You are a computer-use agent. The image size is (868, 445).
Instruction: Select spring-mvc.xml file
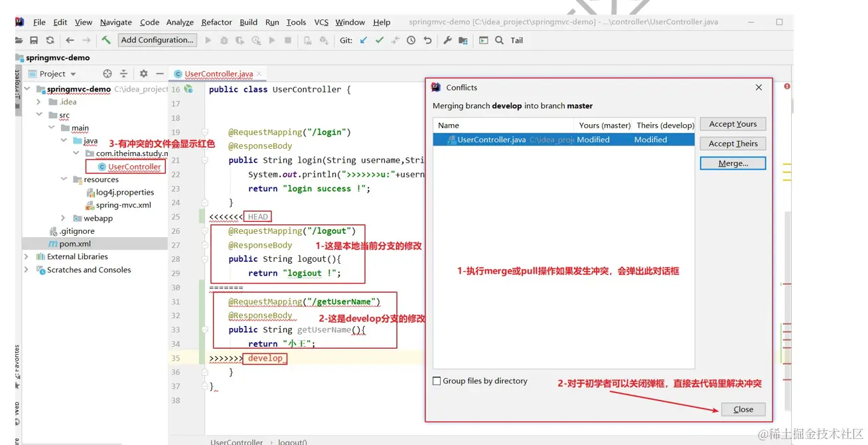pyautogui.click(x=123, y=205)
